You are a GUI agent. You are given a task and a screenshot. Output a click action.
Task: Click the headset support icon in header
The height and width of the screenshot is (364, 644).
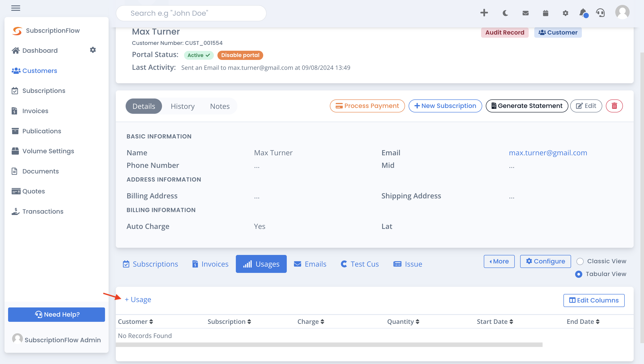click(x=600, y=13)
